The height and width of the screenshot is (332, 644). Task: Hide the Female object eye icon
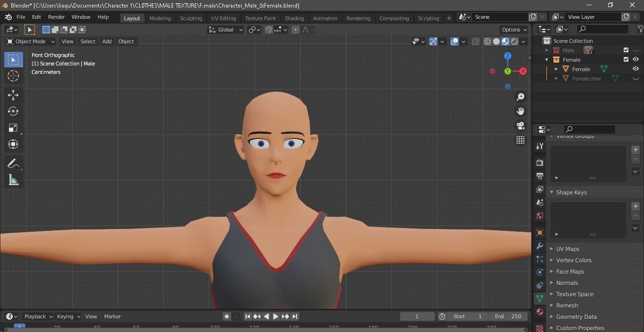tap(636, 69)
